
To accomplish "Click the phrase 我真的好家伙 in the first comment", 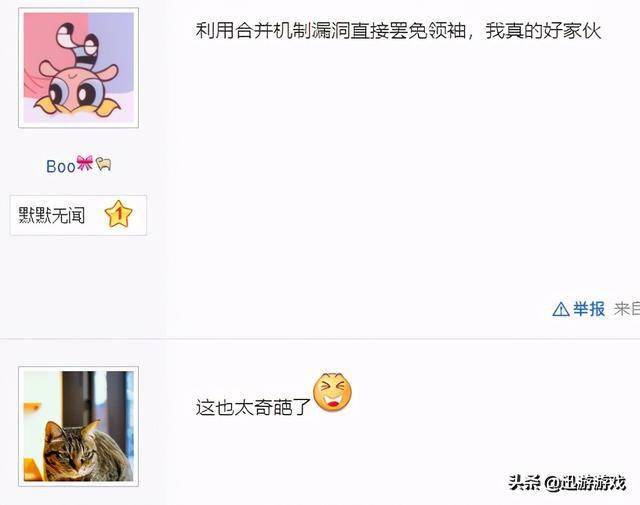I will (x=543, y=31).
